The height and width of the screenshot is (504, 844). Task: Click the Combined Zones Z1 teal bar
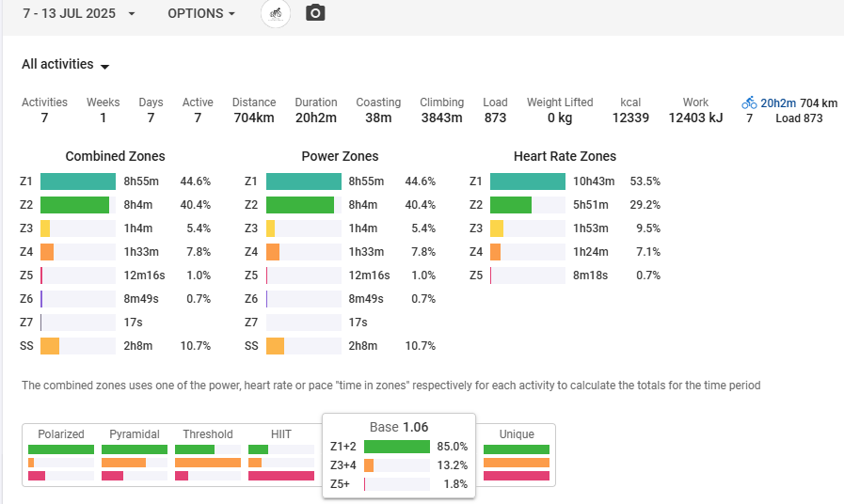click(x=78, y=181)
